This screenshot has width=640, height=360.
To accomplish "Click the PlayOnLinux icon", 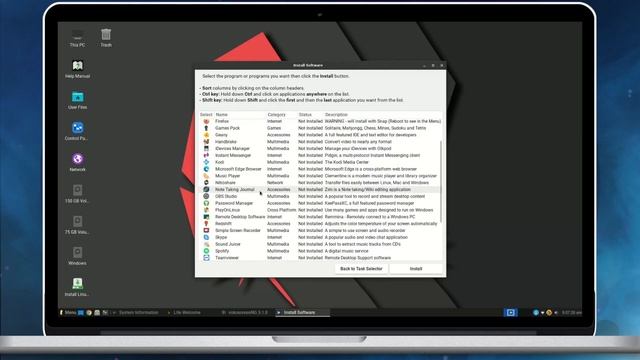I will 206,210.
